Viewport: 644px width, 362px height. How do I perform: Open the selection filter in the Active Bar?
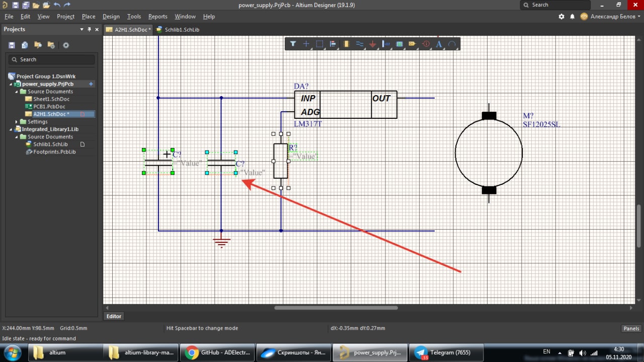(x=293, y=44)
